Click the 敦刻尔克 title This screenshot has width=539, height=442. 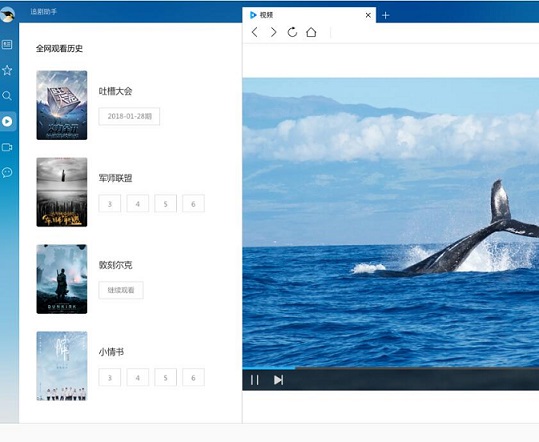(x=116, y=265)
